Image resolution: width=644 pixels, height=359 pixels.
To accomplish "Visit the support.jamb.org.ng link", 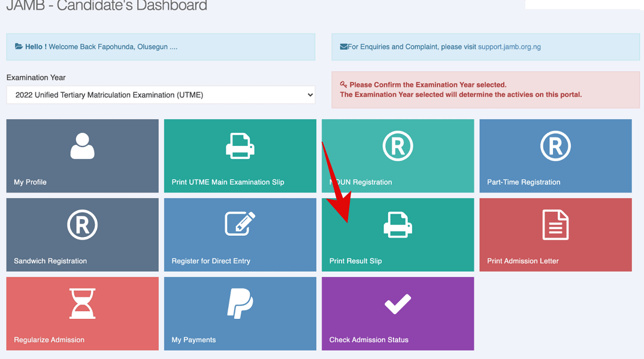I will [x=509, y=47].
